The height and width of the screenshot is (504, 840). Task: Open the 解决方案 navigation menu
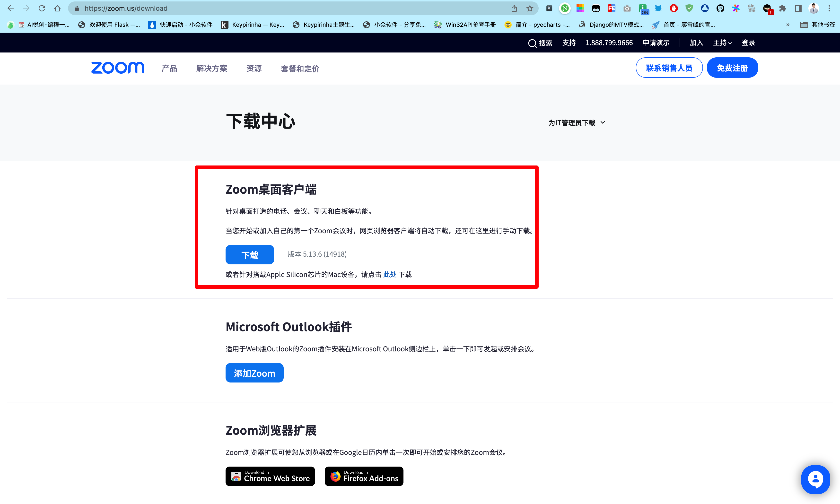click(x=212, y=68)
